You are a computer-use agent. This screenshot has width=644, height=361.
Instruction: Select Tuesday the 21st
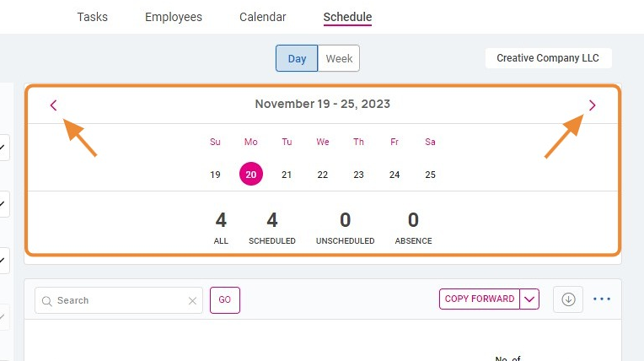coord(287,175)
